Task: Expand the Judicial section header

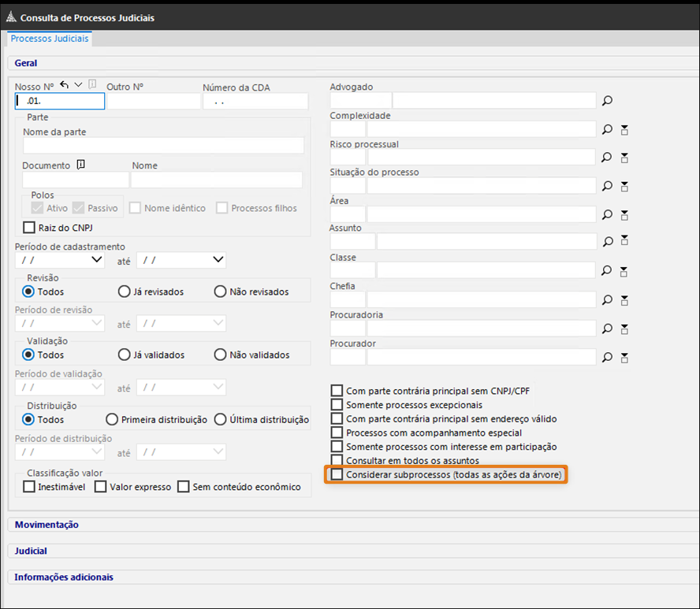Action: point(31,551)
